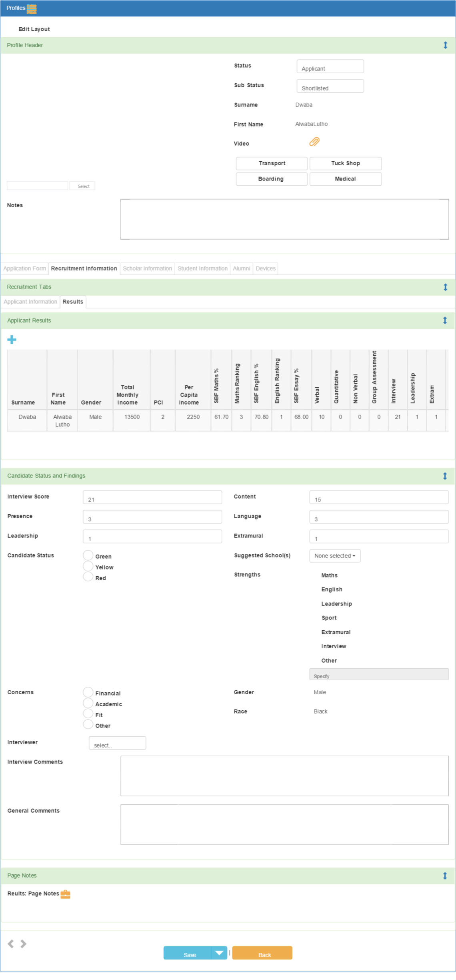Click the Profiles list icon in header
456x980 pixels.
pos(32,8)
